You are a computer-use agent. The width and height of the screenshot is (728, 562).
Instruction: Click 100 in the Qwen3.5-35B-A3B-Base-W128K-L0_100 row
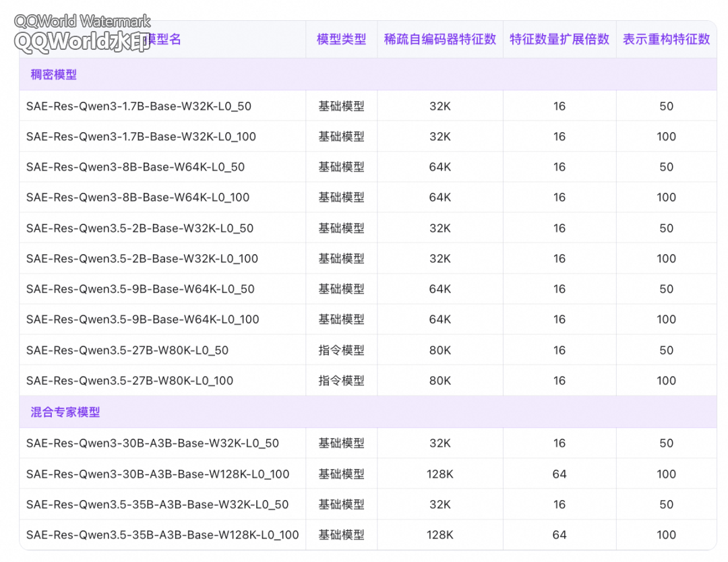tap(666, 534)
